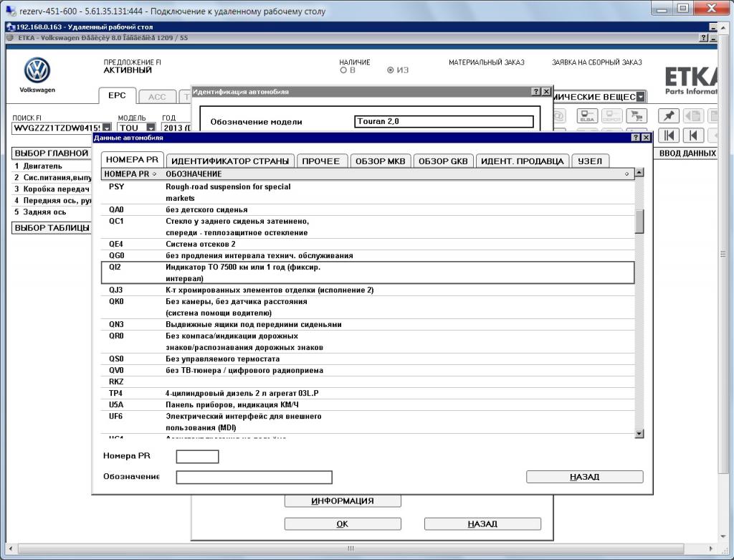Open help in Данные автомобиля dialog

click(636, 137)
